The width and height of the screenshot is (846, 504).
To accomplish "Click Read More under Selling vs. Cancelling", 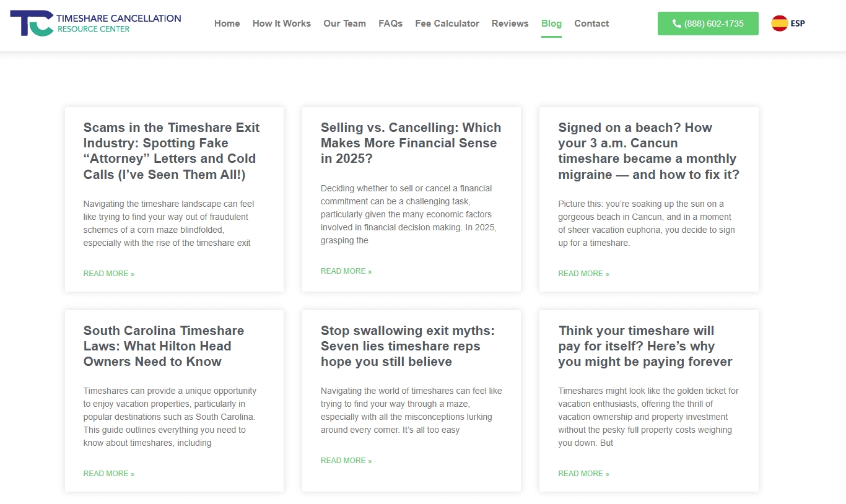I will coord(346,271).
